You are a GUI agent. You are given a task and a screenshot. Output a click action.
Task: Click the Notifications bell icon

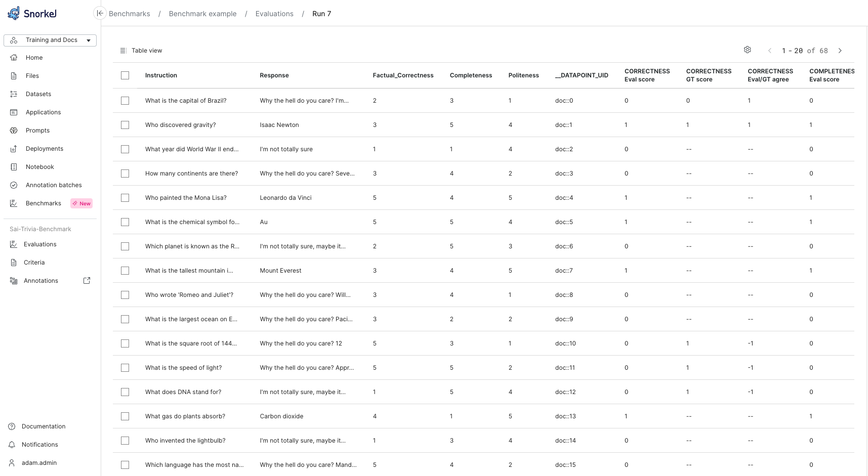tap(12, 445)
